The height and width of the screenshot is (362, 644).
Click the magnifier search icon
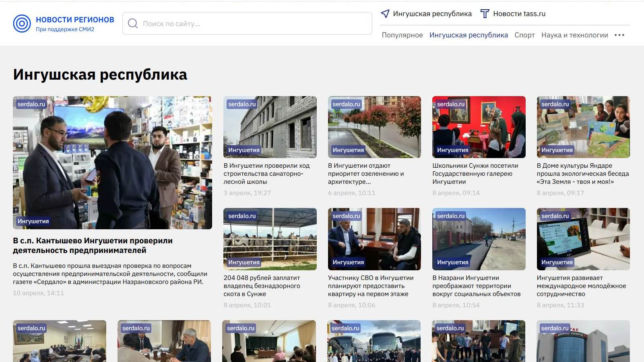coord(133,24)
